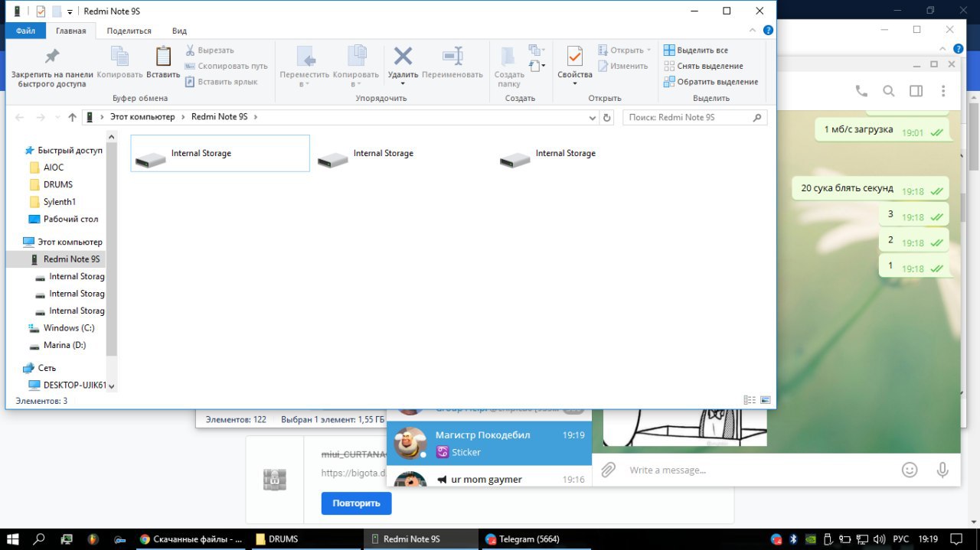This screenshot has height=550, width=980.
Task: Open quick access toolbar customize arrow
Action: point(70,11)
